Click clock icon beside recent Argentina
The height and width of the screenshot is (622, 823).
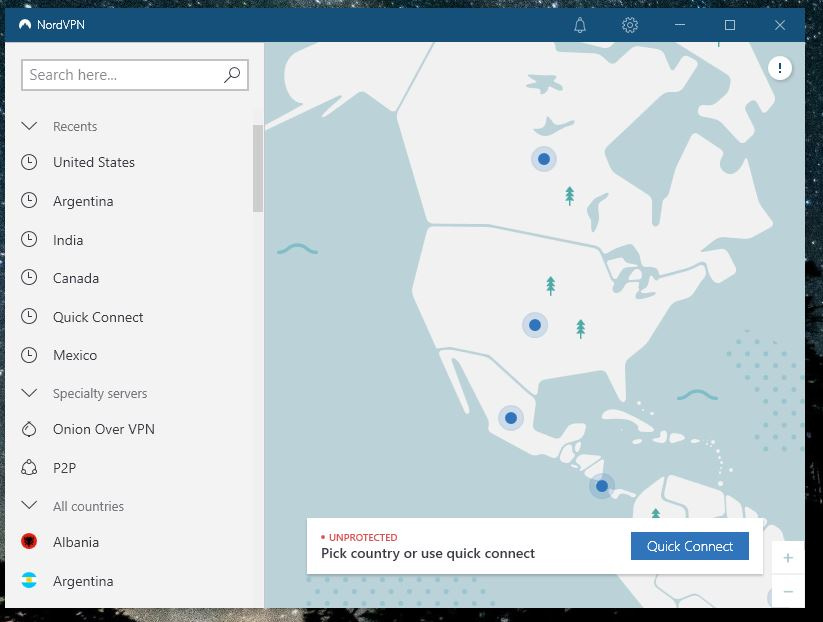[29, 201]
